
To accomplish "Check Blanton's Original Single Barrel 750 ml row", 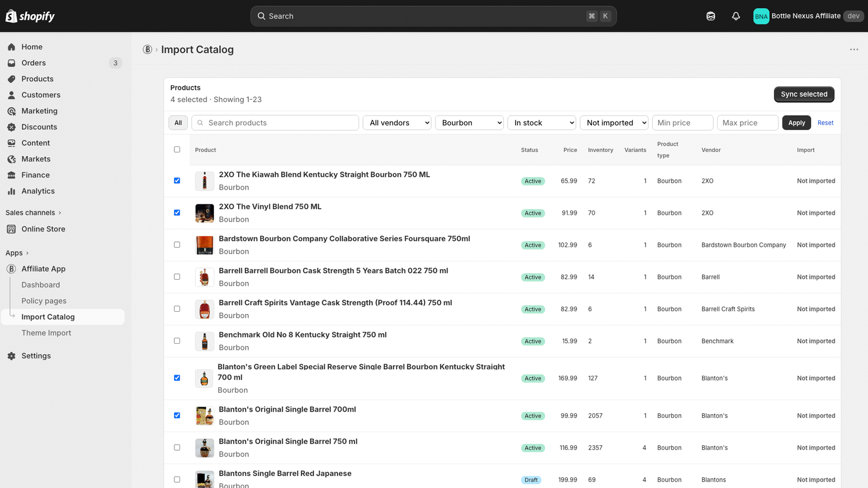I will (x=177, y=447).
